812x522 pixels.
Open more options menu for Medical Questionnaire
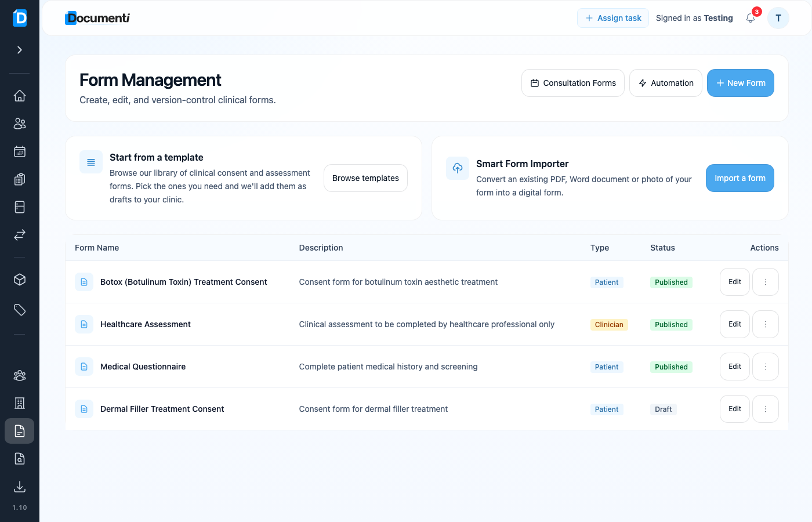click(x=766, y=367)
